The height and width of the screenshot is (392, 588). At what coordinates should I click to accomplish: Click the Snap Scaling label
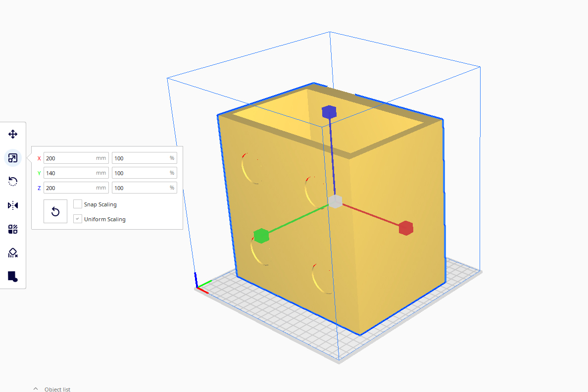[100, 204]
